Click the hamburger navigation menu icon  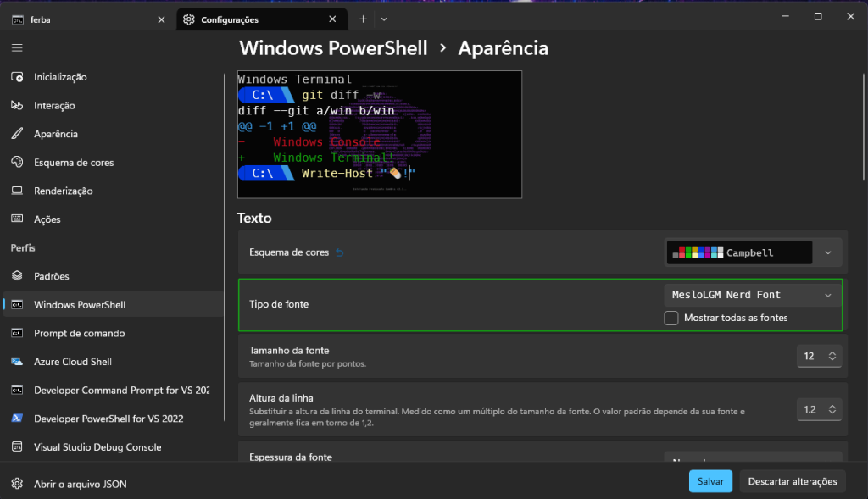(17, 48)
